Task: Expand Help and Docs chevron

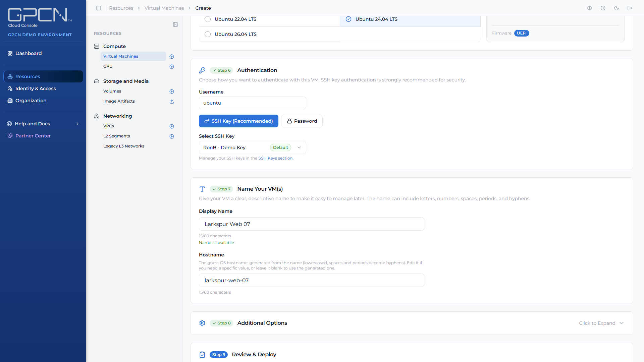Action: click(77, 124)
